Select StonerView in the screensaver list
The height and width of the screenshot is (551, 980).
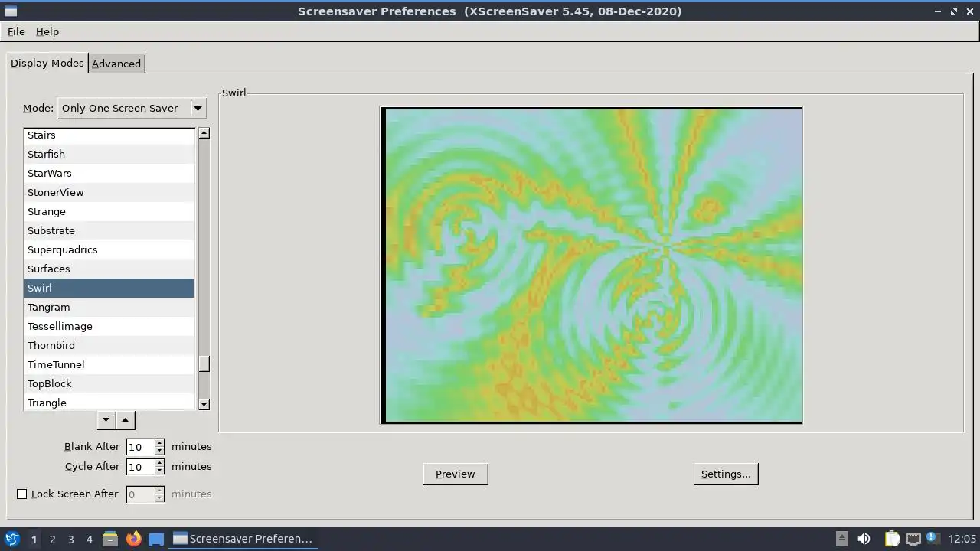click(x=109, y=192)
